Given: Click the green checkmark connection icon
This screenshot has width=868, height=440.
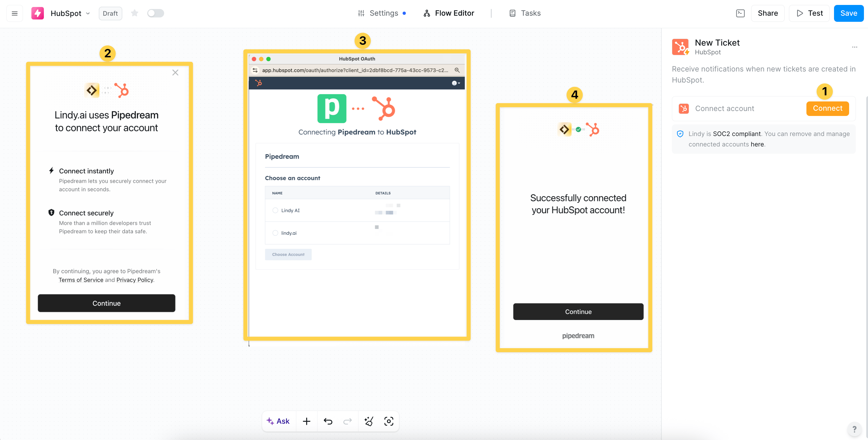Looking at the screenshot, I should click(579, 129).
